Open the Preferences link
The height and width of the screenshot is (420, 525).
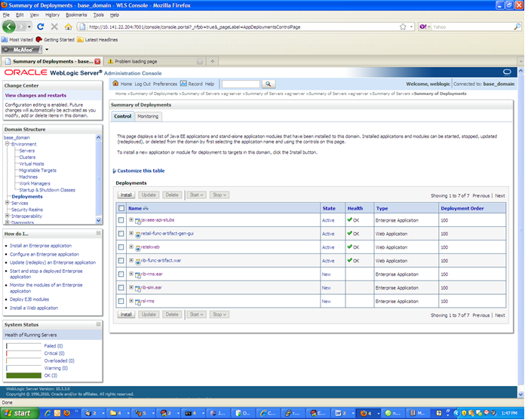(164, 84)
